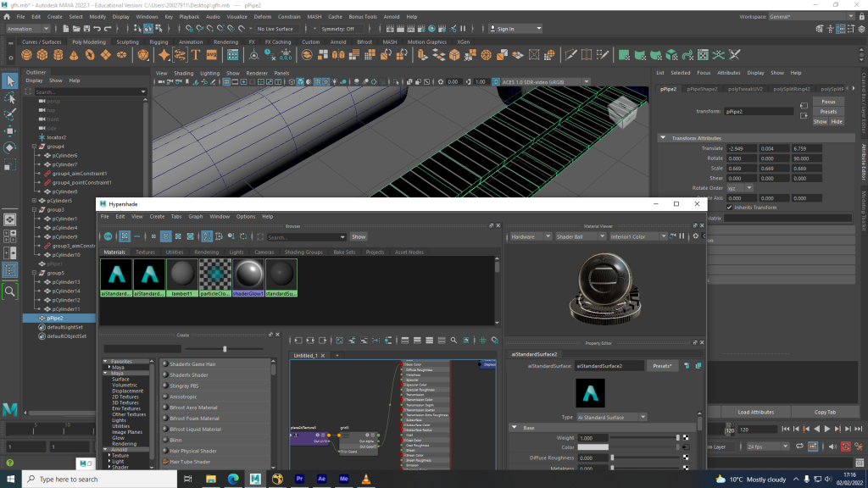Screen dimensions: 868x488
Task: Click the Hypershade graph zoom magnifier icon
Action: point(454,341)
